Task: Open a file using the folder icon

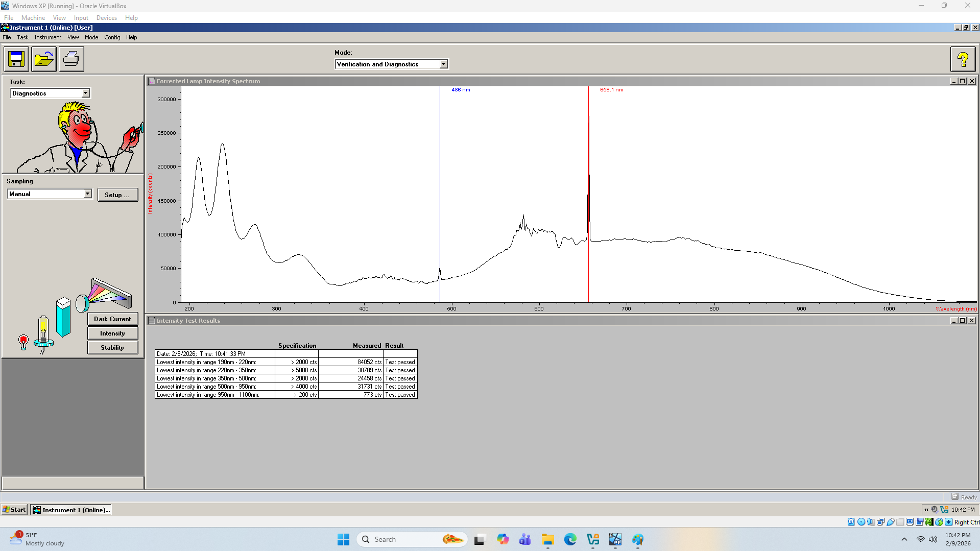Action: [44, 59]
